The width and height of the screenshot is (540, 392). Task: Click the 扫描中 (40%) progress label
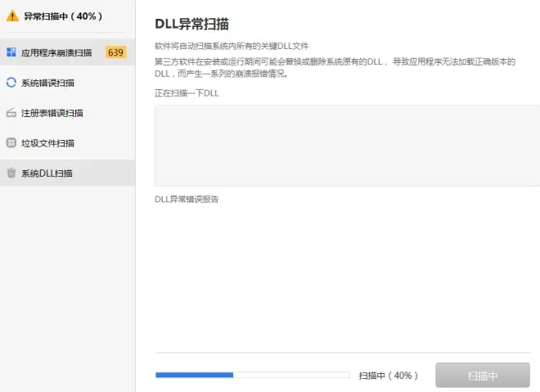pos(389,376)
